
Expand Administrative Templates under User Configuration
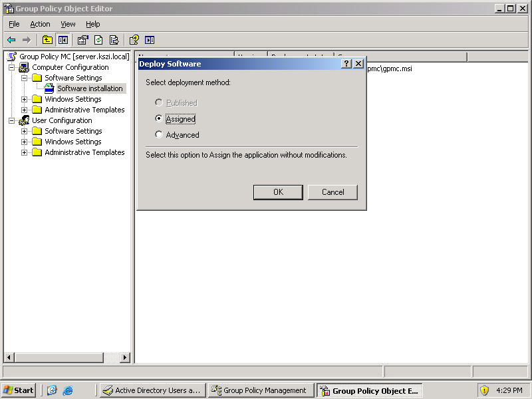coord(24,152)
